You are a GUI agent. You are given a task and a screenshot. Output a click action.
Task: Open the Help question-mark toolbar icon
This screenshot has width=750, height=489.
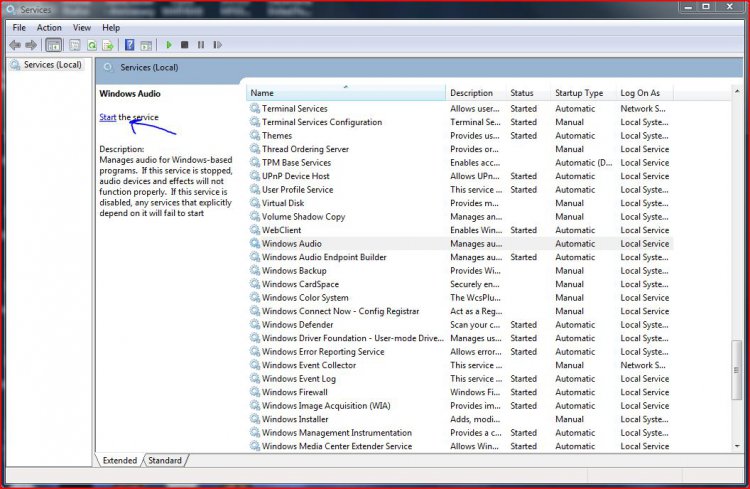pyautogui.click(x=129, y=45)
